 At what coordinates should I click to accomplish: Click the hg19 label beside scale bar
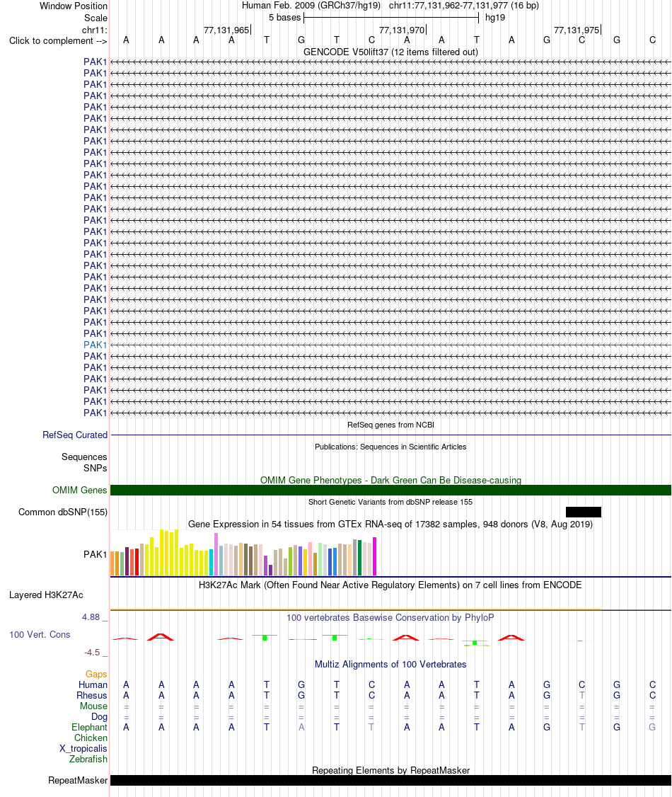point(495,18)
